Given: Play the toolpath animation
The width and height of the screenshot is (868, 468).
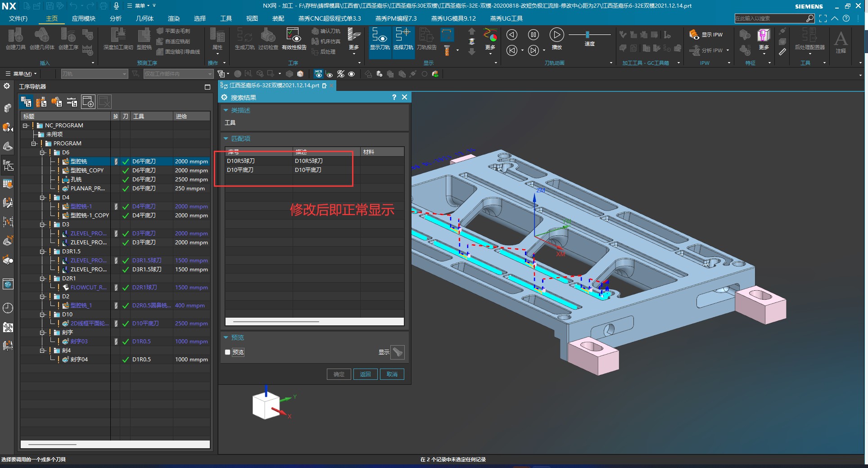Looking at the screenshot, I should coord(556,35).
